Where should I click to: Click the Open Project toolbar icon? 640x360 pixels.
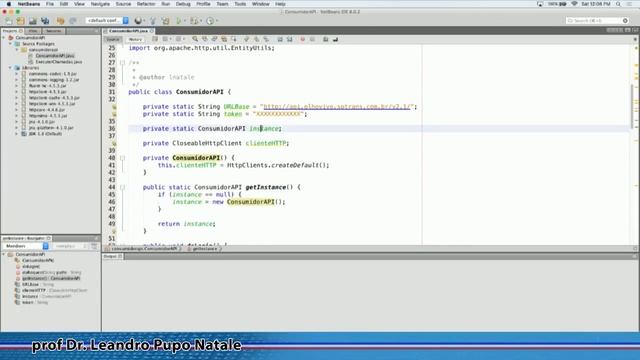(33, 21)
